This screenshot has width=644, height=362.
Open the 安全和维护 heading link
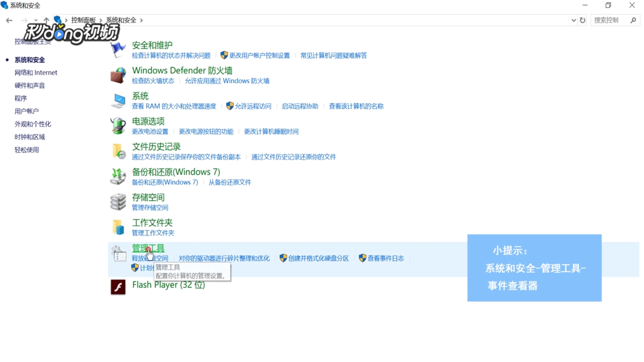pos(152,45)
